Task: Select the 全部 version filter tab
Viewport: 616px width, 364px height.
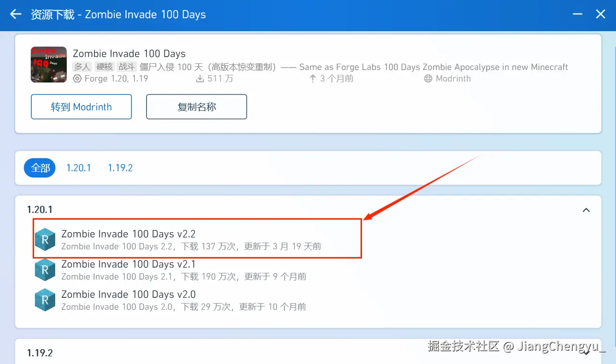Action: click(x=40, y=168)
